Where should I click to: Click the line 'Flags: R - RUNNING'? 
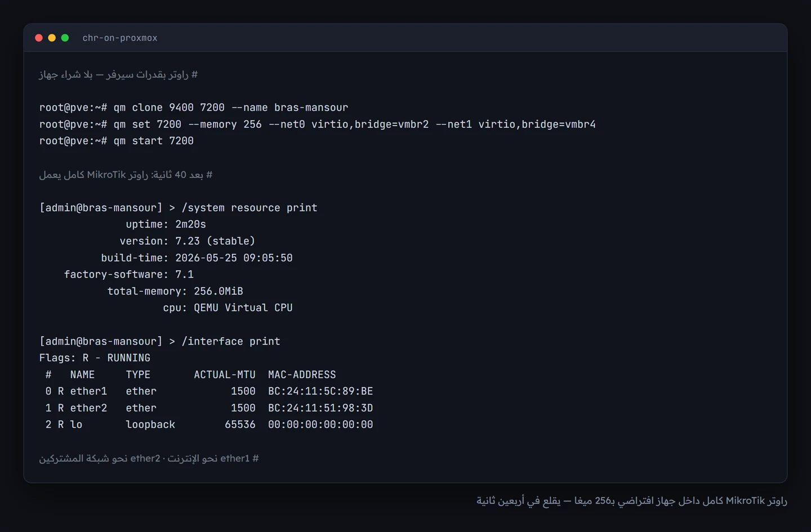click(95, 358)
